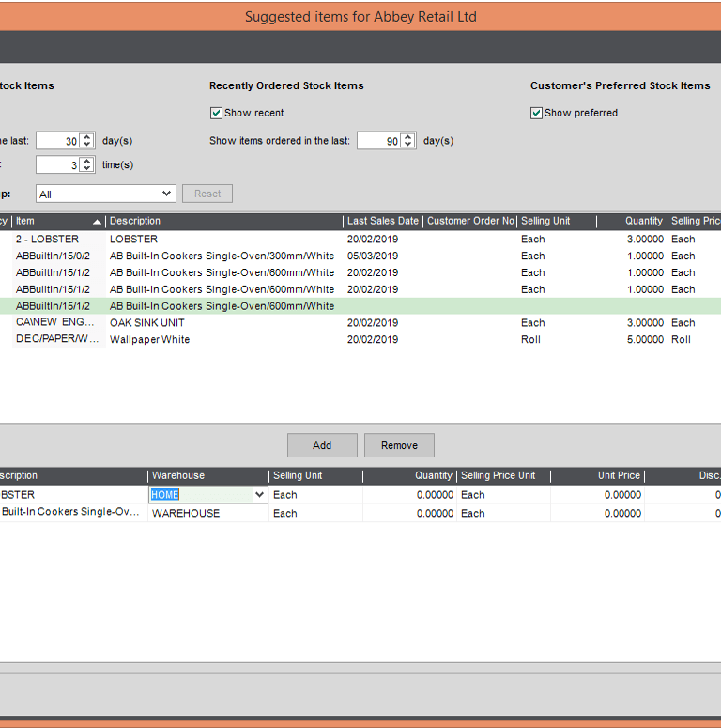Click the Selling Price Unit column header
721x728 pixels.
coord(503,475)
